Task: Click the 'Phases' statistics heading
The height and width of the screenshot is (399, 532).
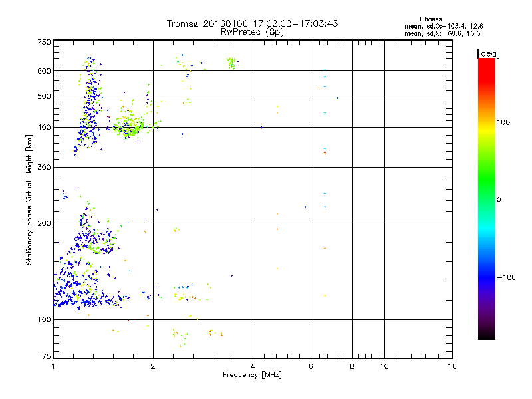Action: (x=430, y=19)
